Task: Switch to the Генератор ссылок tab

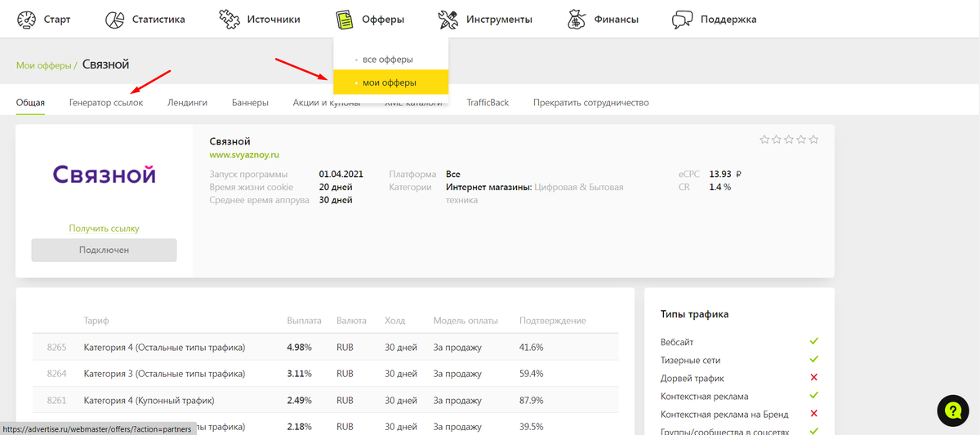Action: tap(106, 103)
